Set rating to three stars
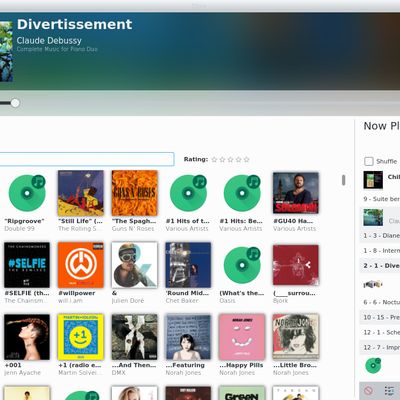Image resolution: width=400 pixels, height=400 pixels. (230, 160)
